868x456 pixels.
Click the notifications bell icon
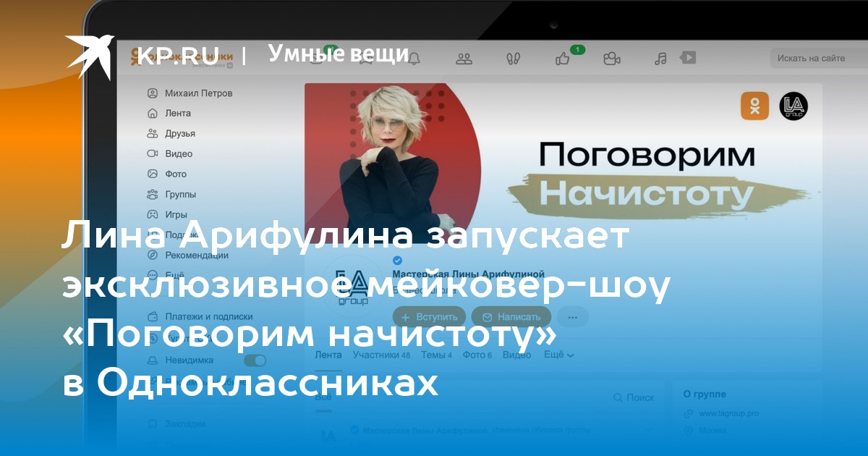tap(414, 59)
